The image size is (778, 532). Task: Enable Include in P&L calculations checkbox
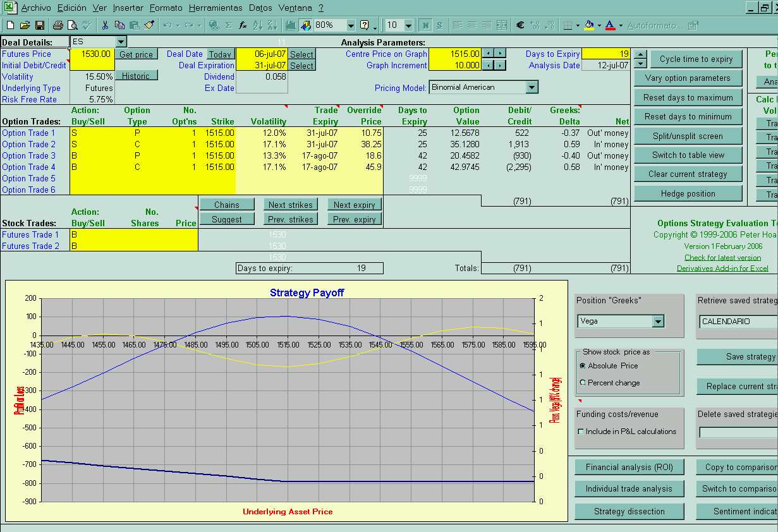[581, 432]
